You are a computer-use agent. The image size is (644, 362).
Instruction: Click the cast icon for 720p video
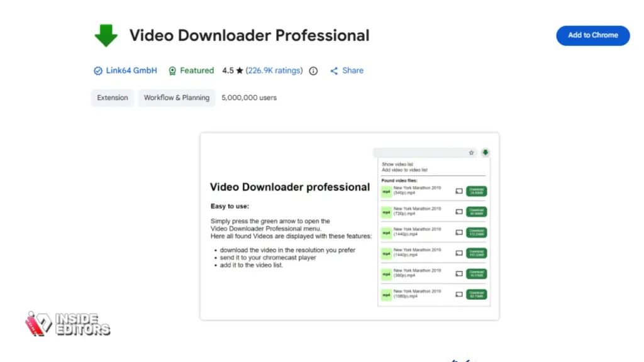(x=458, y=212)
